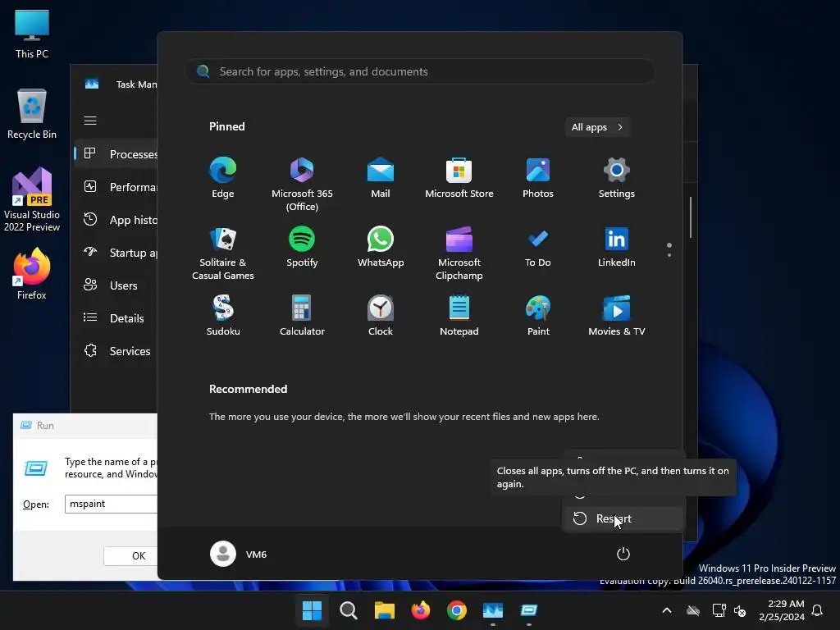Launch WhatsApp from pinned apps

[381, 247]
